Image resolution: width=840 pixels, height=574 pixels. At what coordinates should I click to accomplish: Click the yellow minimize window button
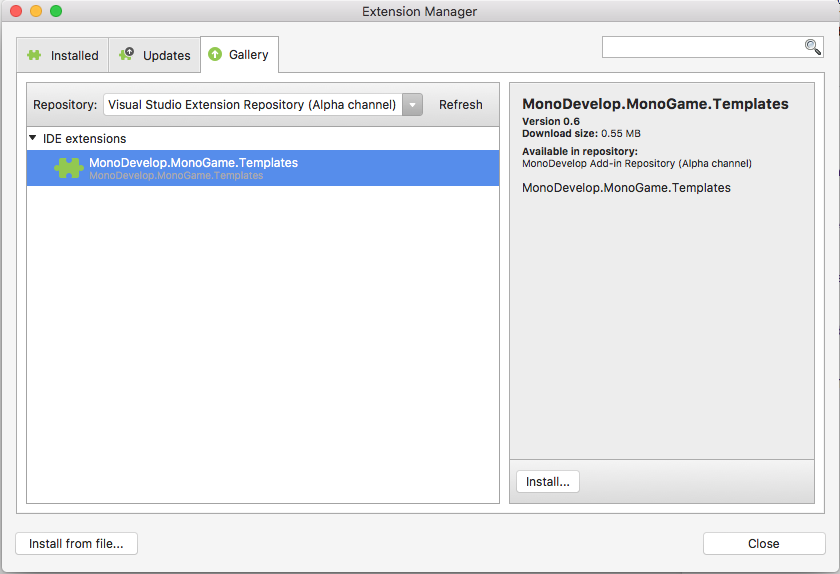coord(36,11)
